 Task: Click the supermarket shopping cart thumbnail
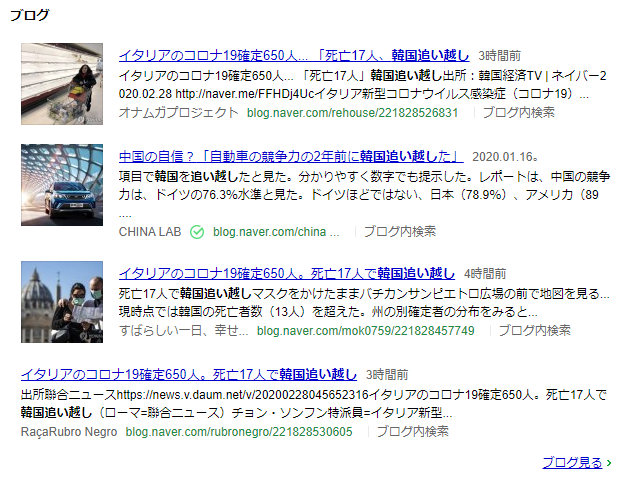(x=62, y=84)
